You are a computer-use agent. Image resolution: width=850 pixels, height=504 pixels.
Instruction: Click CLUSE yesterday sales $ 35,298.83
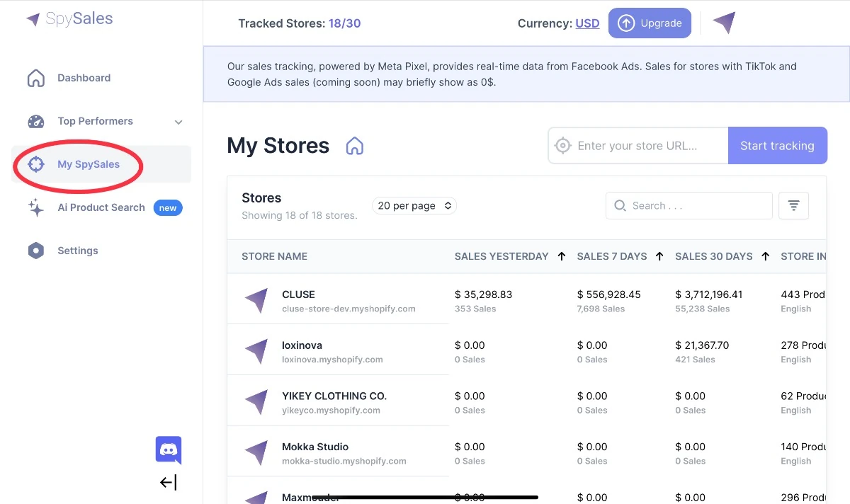pyautogui.click(x=483, y=294)
